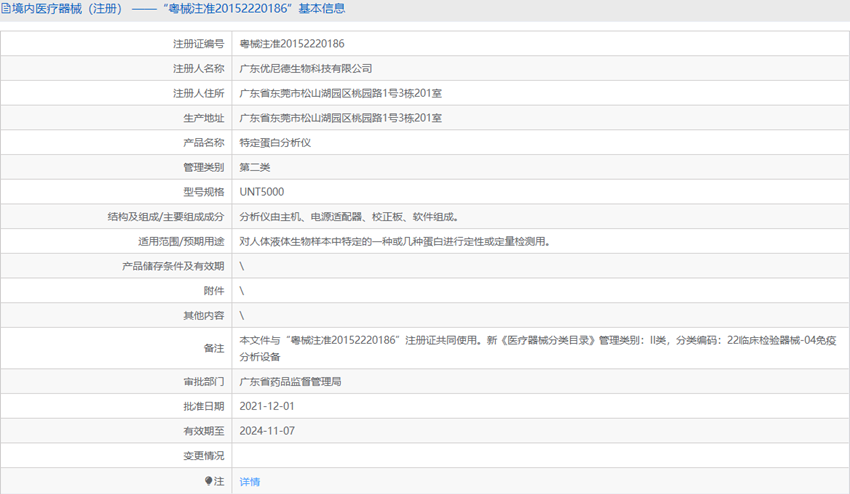Select the approval date 2021-12-01

pos(267,406)
